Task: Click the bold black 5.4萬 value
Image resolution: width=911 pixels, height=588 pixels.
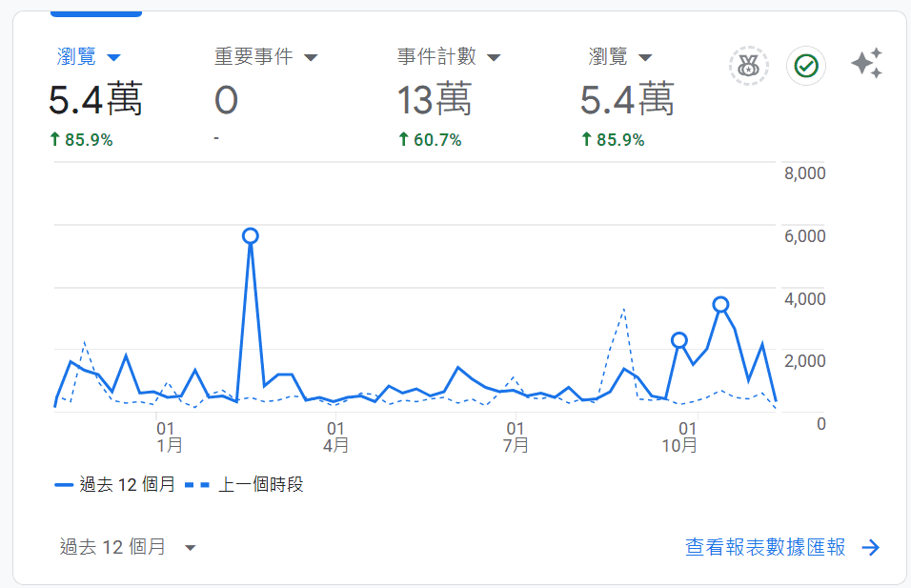Action: pos(95,99)
